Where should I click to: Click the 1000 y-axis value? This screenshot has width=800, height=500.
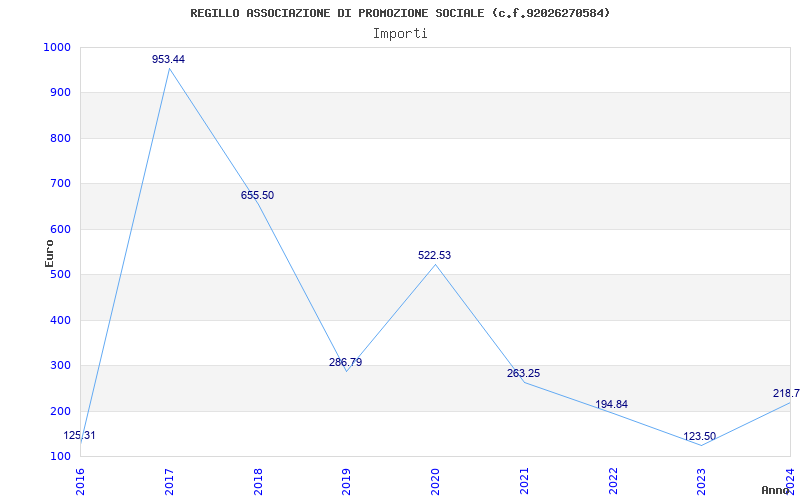pyautogui.click(x=57, y=47)
